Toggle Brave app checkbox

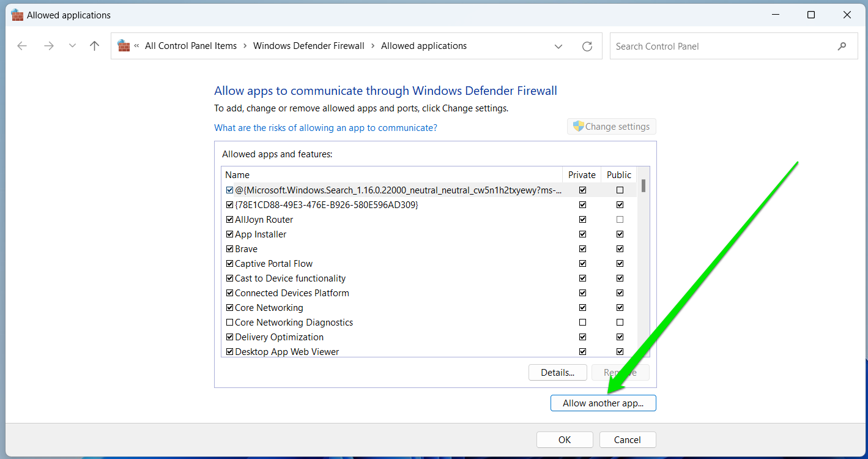(230, 249)
